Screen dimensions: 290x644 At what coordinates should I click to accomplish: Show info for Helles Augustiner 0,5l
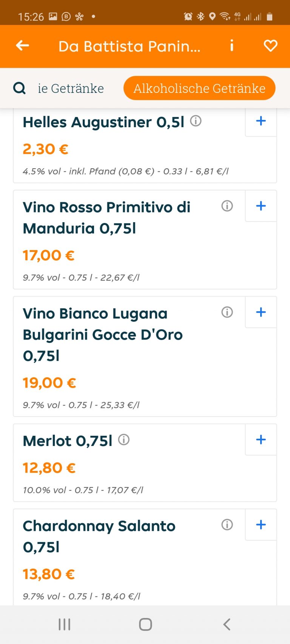pyautogui.click(x=196, y=121)
